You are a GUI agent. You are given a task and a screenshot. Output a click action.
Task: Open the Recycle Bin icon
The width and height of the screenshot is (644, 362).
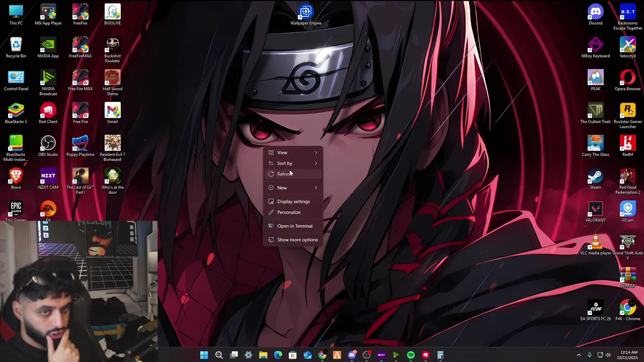[16, 48]
